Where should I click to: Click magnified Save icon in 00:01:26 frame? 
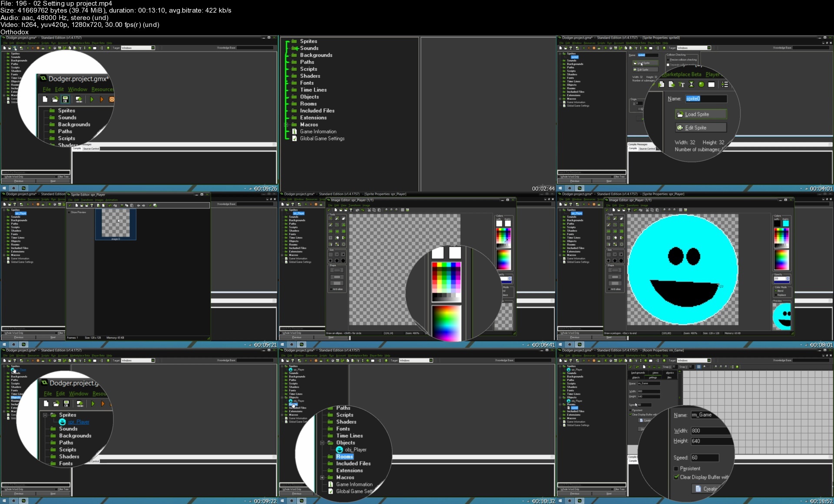click(65, 99)
